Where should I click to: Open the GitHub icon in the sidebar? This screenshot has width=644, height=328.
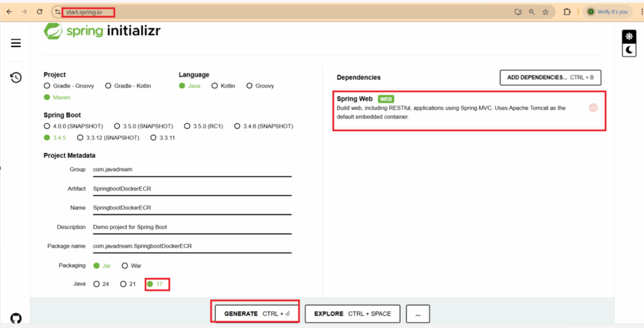[x=16, y=318]
